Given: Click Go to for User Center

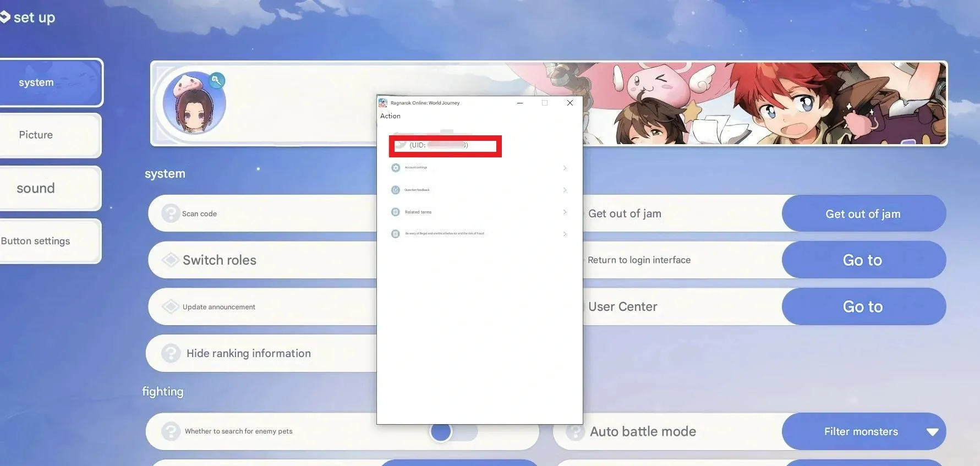Looking at the screenshot, I should pyautogui.click(x=863, y=306).
